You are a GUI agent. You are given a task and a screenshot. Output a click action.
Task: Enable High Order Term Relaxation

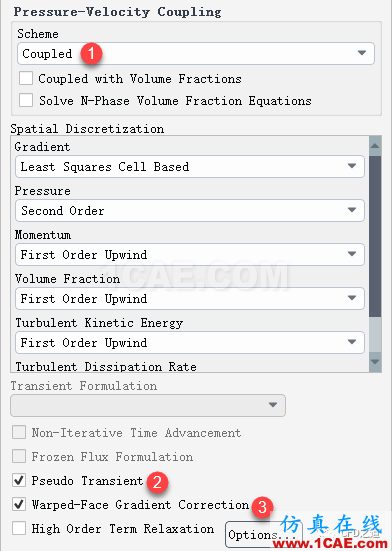pos(19,528)
